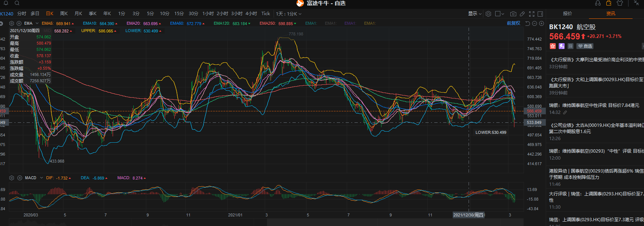644x226 pixels.
Task: Open the 报价 quotes tab
Action: pyautogui.click(x=568, y=14)
